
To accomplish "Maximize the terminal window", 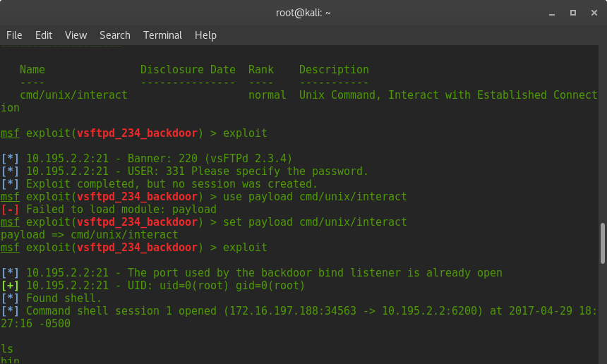I will tap(573, 13).
